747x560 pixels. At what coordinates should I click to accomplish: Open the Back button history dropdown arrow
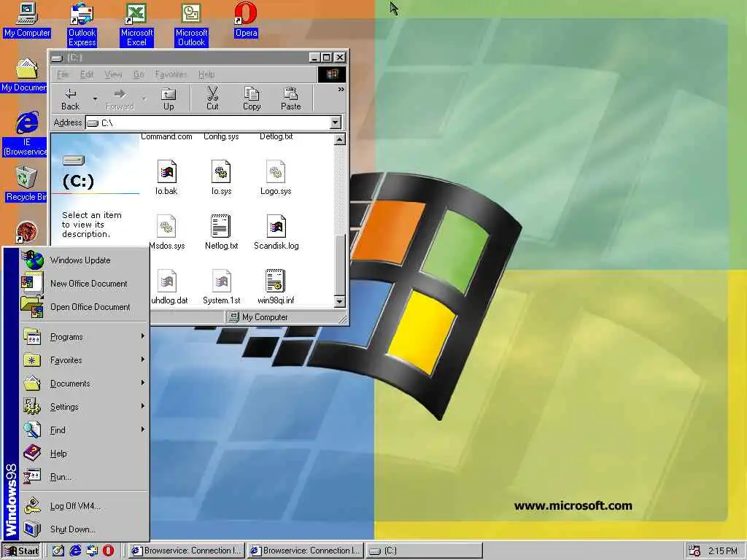pyautogui.click(x=96, y=99)
